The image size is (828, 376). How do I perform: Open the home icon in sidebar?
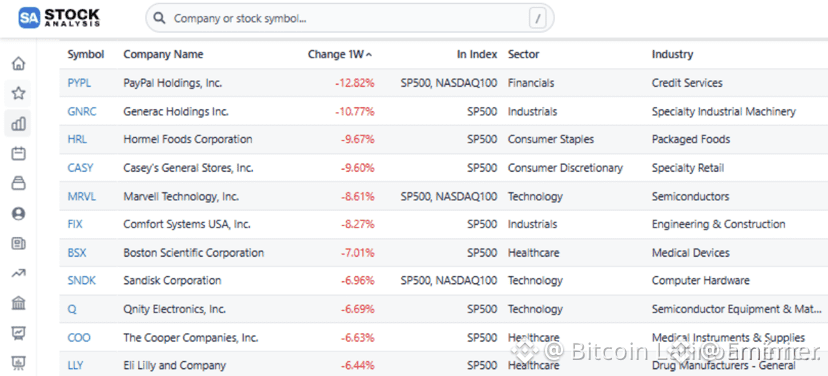pyautogui.click(x=18, y=64)
